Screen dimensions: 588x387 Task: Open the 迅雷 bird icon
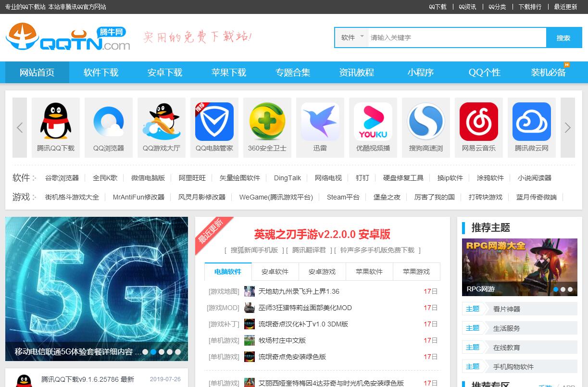[x=320, y=122]
